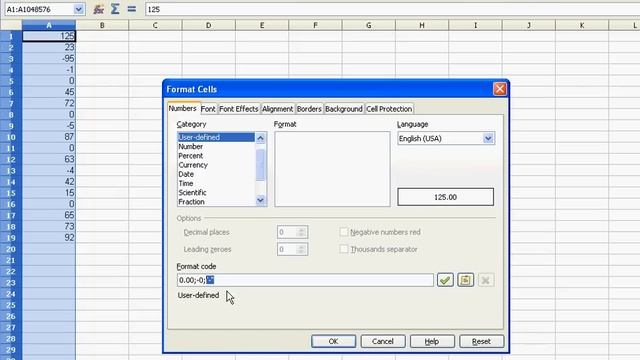
Task: Click cell A1 containing 125
Action: click(49, 36)
